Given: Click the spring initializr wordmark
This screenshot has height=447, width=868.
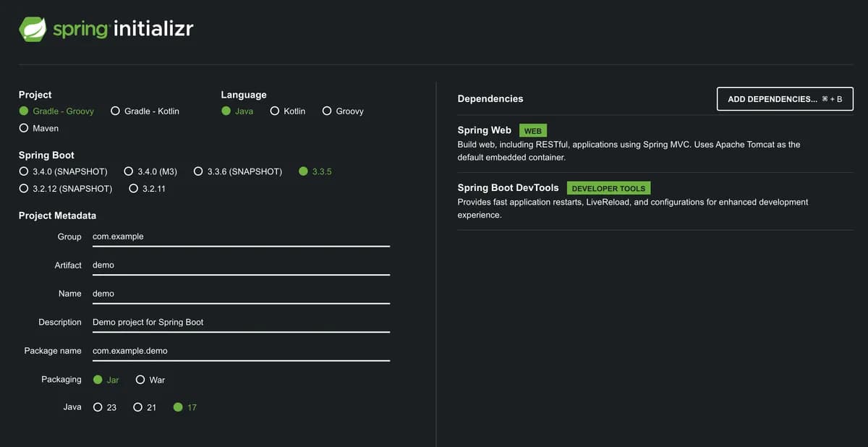Looking at the screenshot, I should pos(123,30).
